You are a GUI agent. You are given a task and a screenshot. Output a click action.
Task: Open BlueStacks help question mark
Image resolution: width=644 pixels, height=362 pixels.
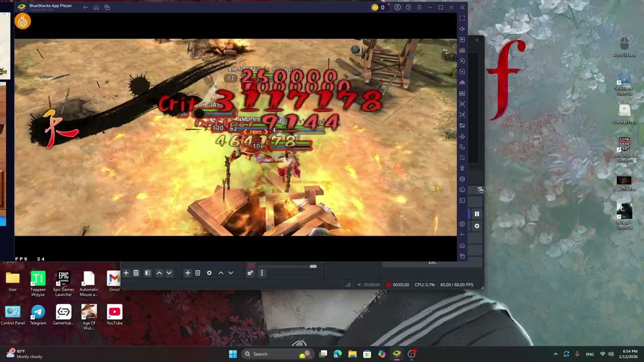408,8
